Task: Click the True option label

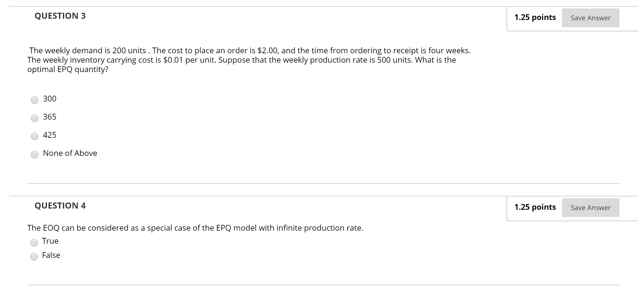Action: [50, 241]
